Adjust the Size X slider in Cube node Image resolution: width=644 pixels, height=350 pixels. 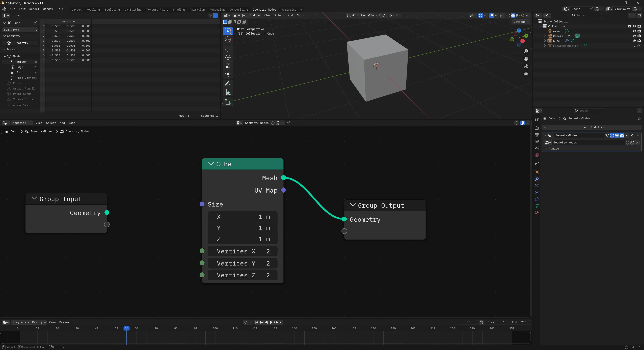point(242,217)
